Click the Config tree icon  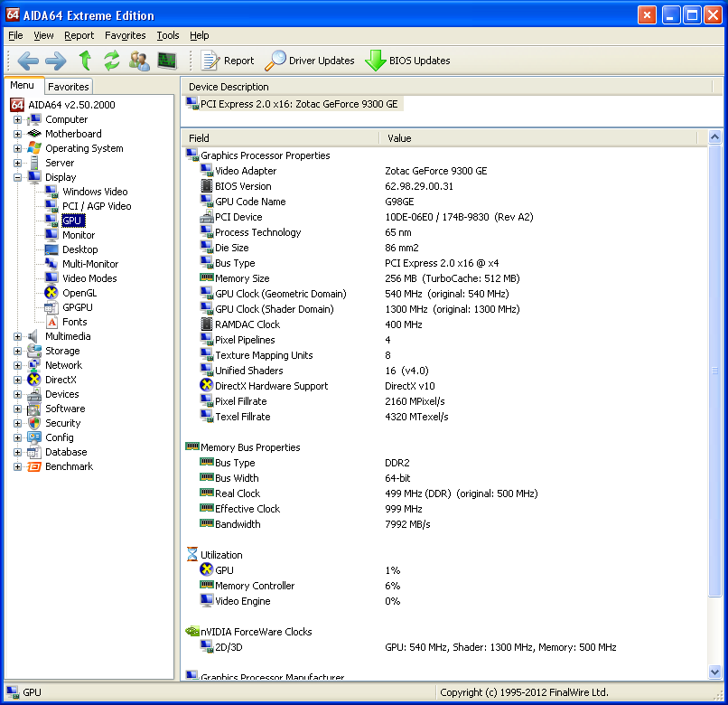(x=34, y=437)
